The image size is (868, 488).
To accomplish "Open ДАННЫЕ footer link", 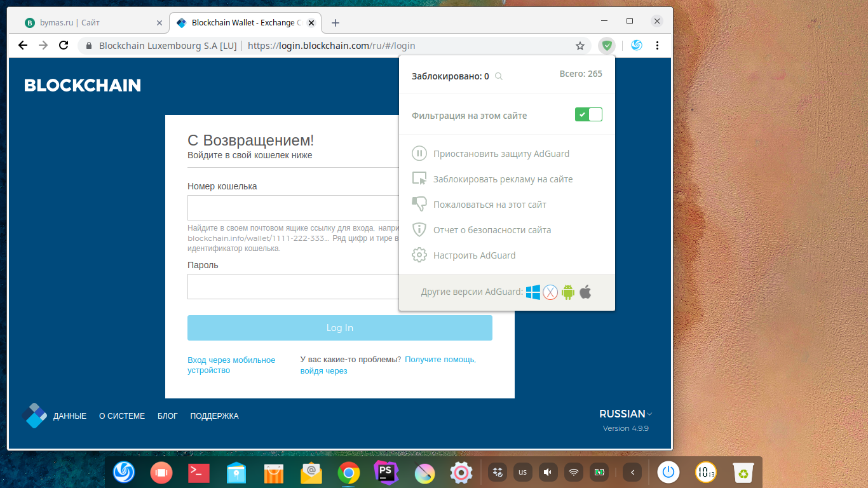I will pos(70,416).
